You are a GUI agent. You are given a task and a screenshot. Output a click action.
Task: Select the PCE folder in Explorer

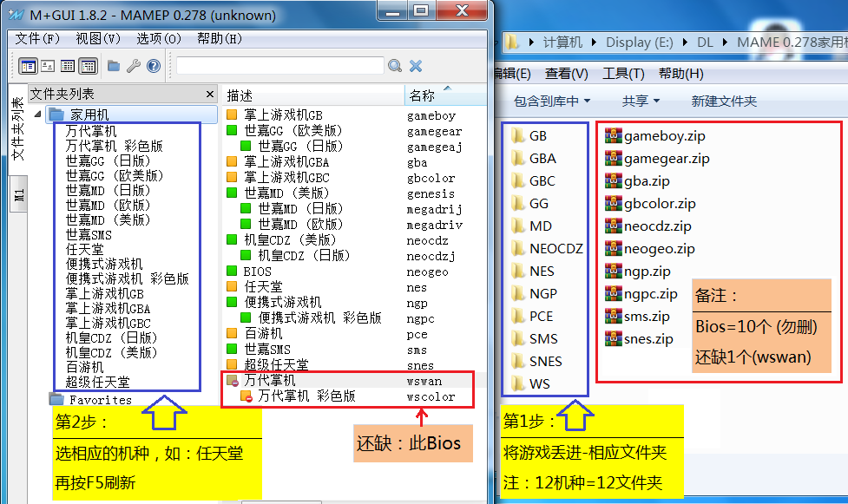[531, 316]
